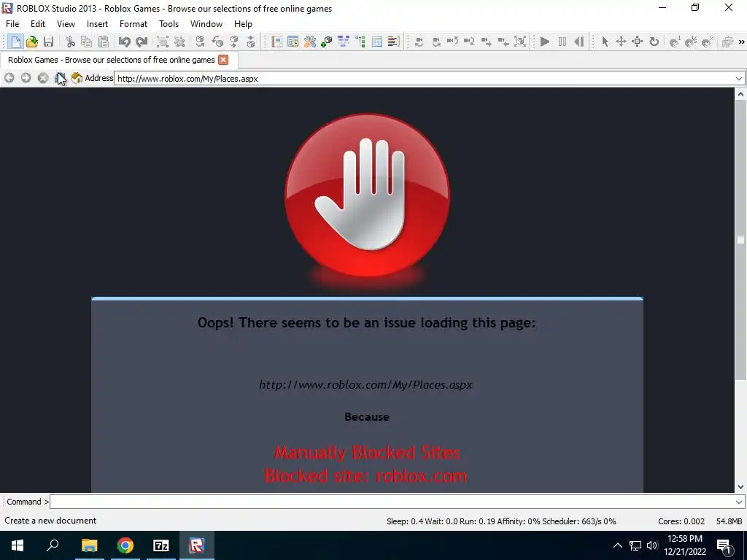Click the Play triangle button
Image resolution: width=747 pixels, height=560 pixels.
tap(545, 42)
